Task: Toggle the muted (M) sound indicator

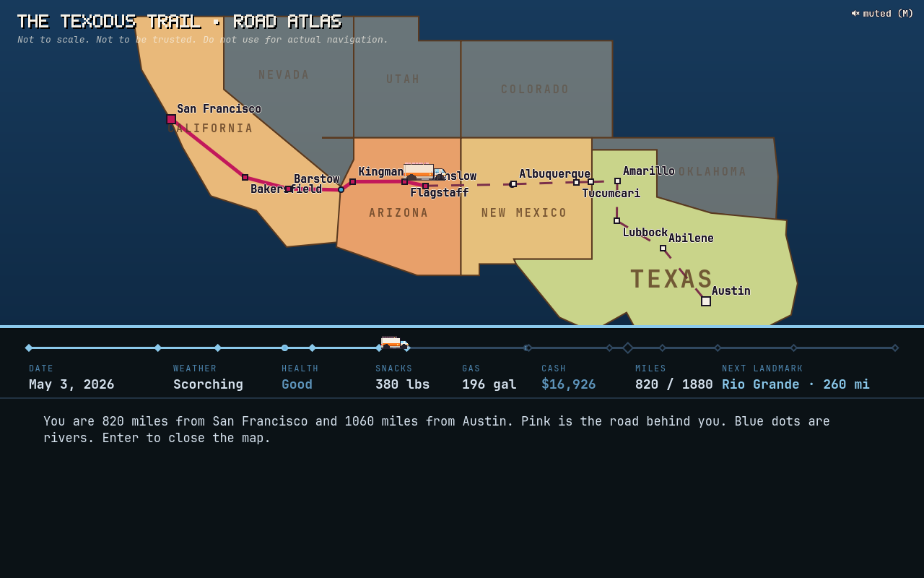Action: point(882,13)
